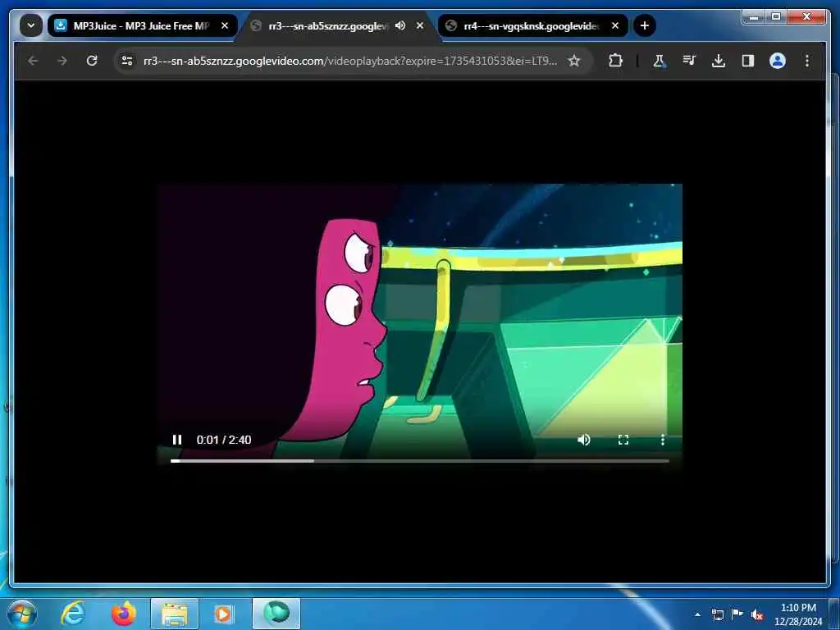Open the Chrome three-dot menu
840x630 pixels.
pos(807,61)
